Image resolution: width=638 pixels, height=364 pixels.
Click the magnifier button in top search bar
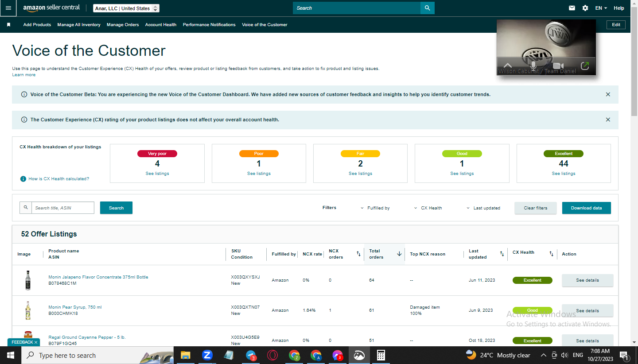point(427,8)
